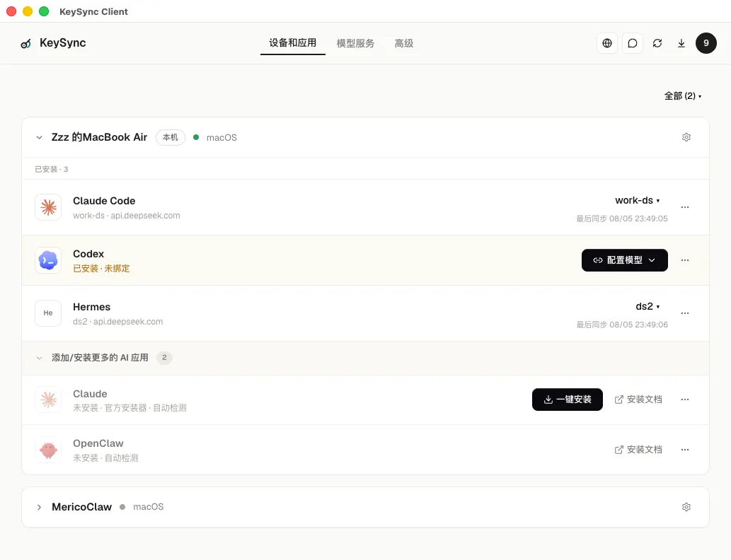Click 最后同步 08/05 23:49:06 timestamp

pyautogui.click(x=622, y=325)
